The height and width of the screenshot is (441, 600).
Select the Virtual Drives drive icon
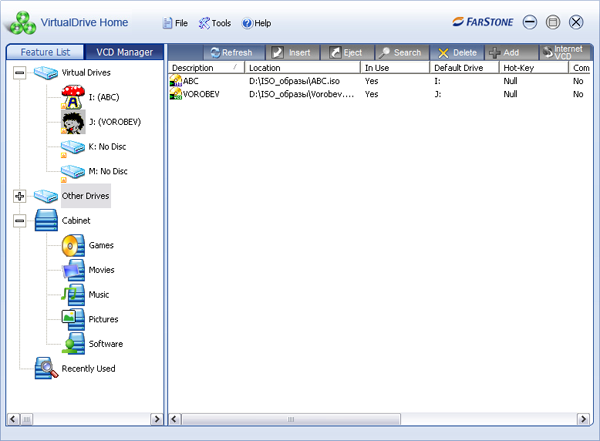pos(46,72)
